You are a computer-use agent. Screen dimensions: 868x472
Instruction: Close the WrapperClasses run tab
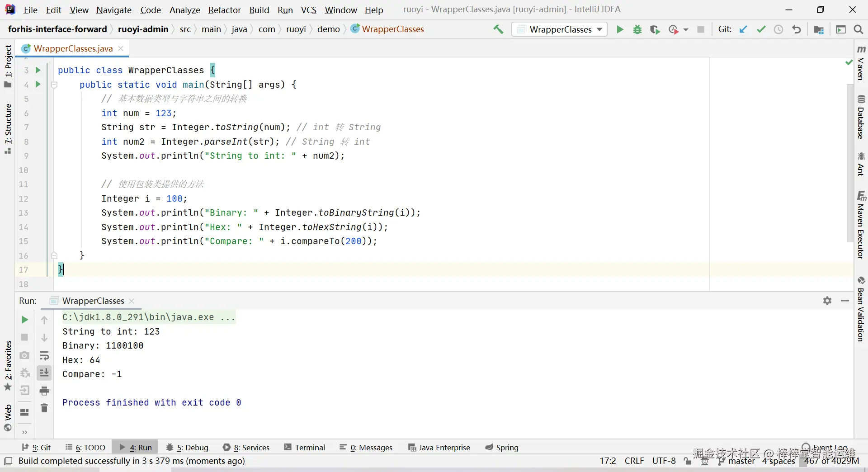[132, 301]
